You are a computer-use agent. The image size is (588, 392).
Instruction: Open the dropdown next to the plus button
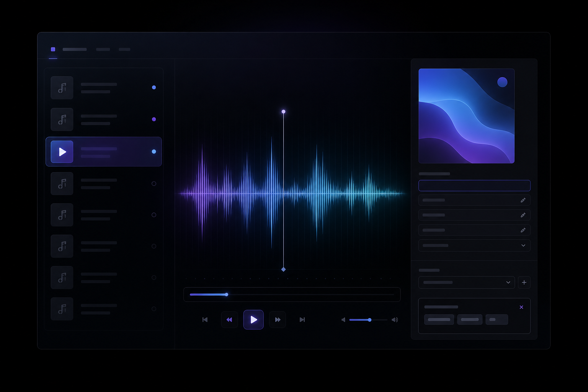coord(466,283)
